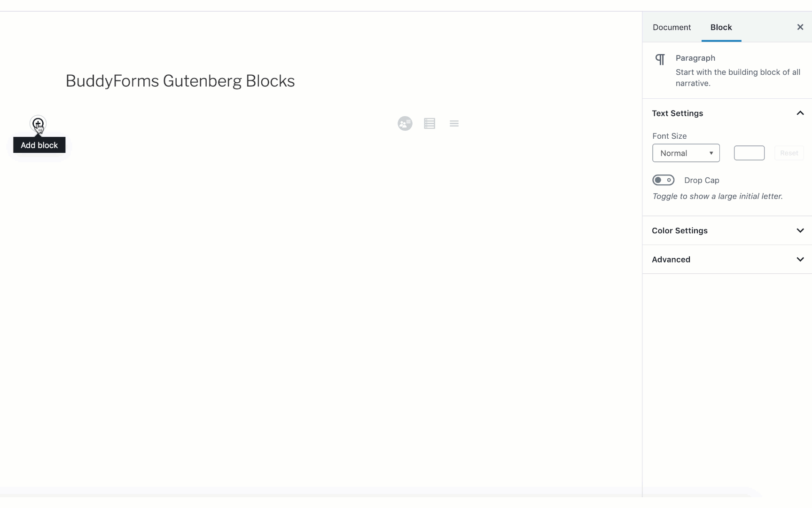Screen dimensions: 812x508
Task: Close the settings sidebar with X
Action: (x=800, y=27)
